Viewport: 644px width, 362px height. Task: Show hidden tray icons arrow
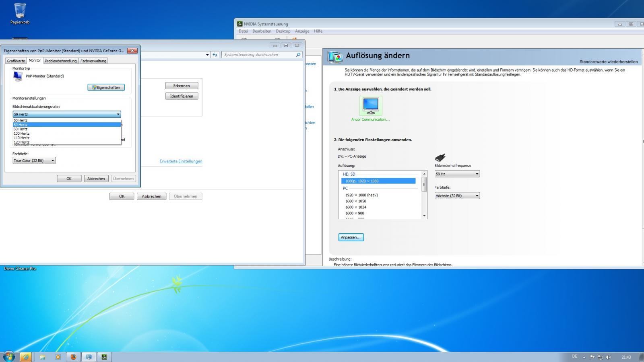[x=584, y=357]
